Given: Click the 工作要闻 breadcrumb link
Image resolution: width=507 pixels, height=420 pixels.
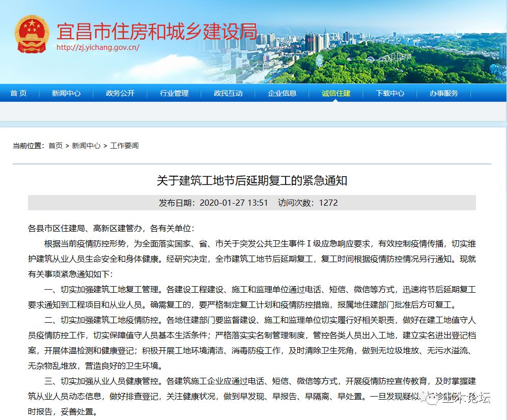Looking at the screenshot, I should tap(124, 146).
